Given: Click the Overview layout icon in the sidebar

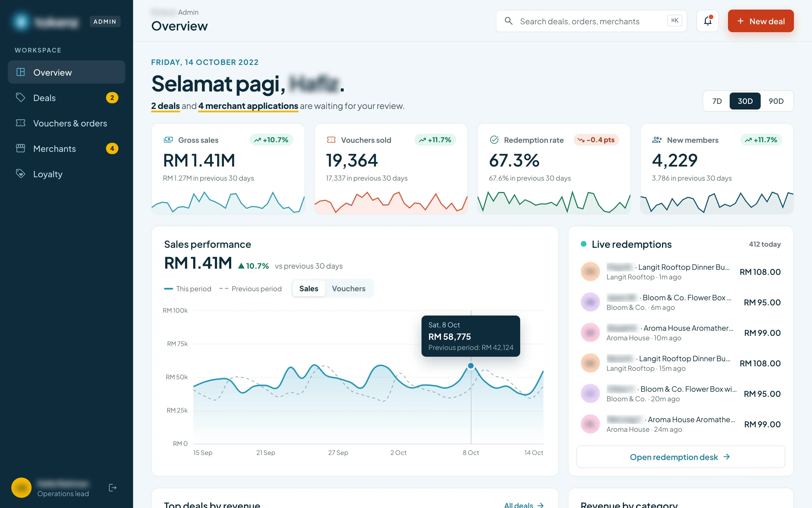Looking at the screenshot, I should [x=21, y=72].
